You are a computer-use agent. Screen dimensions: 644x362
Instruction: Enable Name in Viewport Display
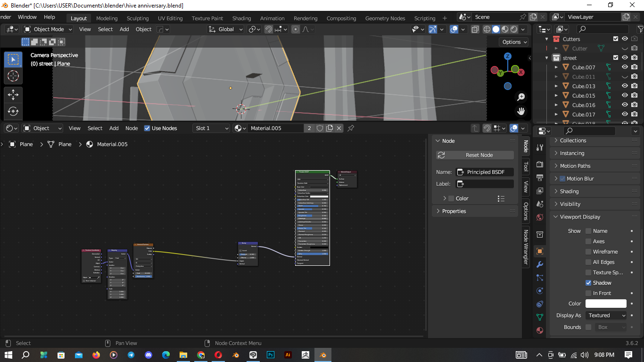pyautogui.click(x=588, y=231)
